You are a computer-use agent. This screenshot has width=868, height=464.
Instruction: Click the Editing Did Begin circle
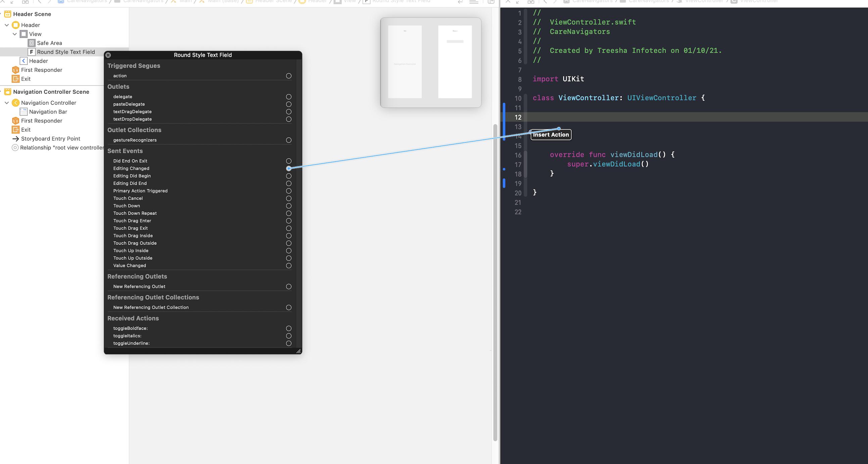289,176
